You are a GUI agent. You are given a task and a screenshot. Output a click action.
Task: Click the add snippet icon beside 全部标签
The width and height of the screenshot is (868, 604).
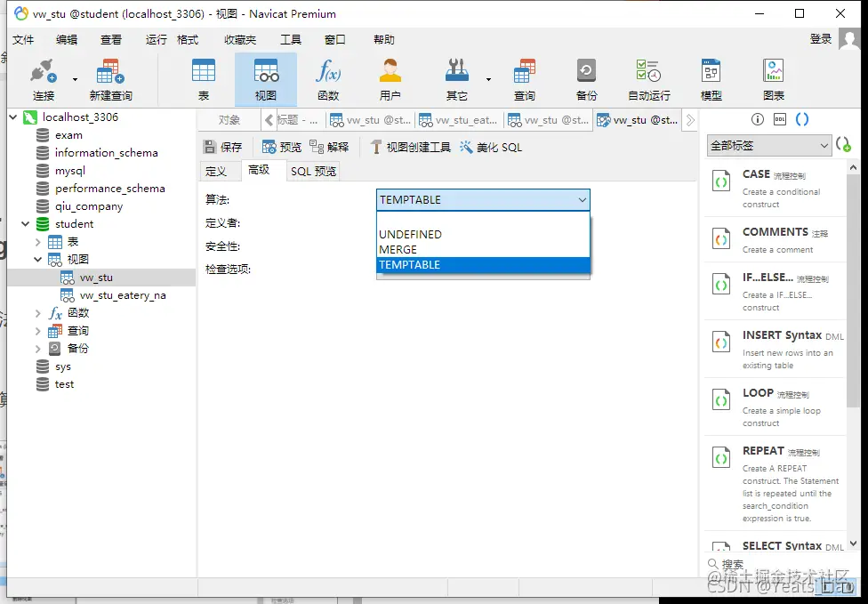tap(844, 144)
